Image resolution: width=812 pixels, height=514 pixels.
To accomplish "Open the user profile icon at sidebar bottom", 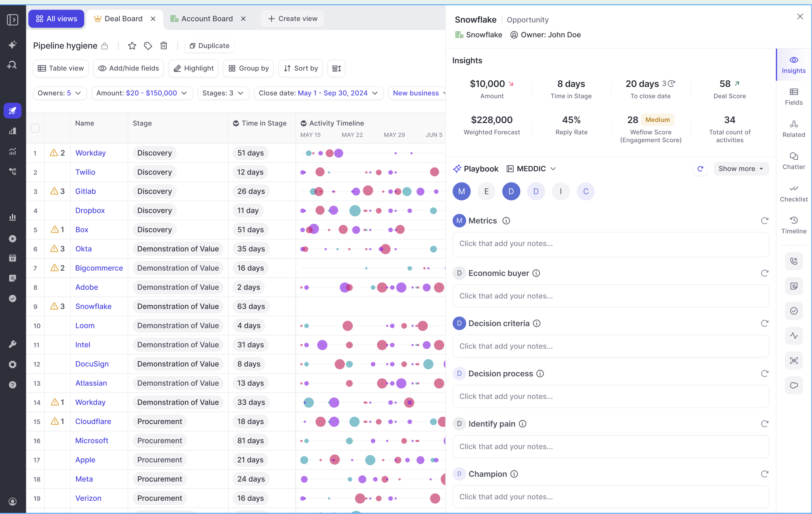I will click(x=13, y=501).
